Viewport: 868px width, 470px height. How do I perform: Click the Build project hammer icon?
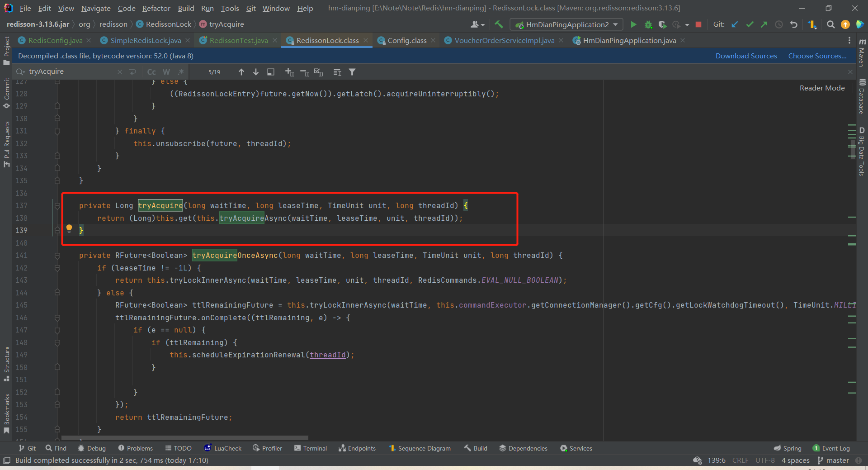point(499,24)
